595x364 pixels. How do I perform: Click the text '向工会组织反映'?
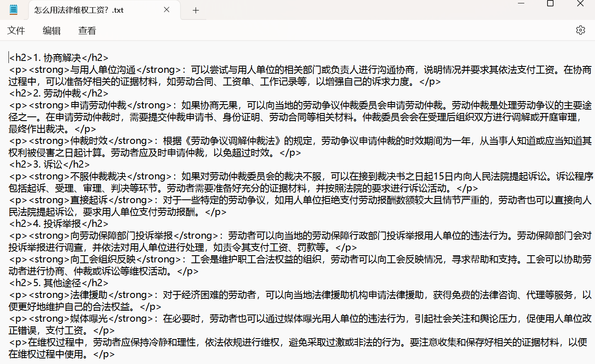[103, 259]
